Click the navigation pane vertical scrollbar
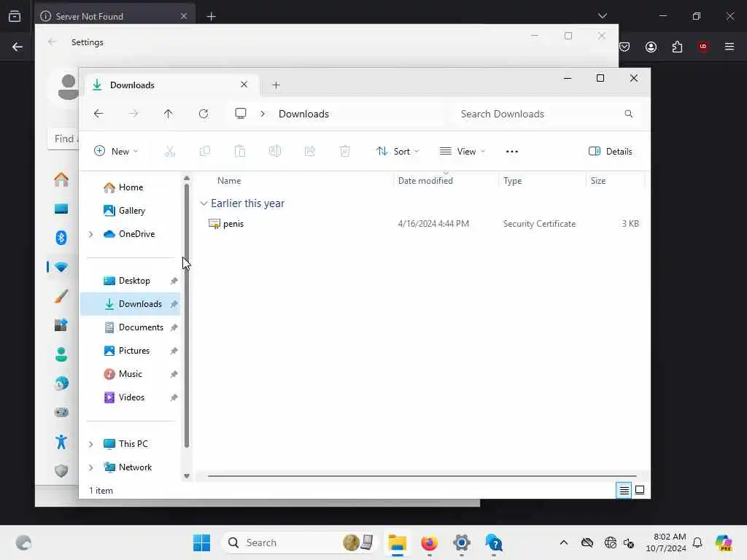 click(x=187, y=315)
